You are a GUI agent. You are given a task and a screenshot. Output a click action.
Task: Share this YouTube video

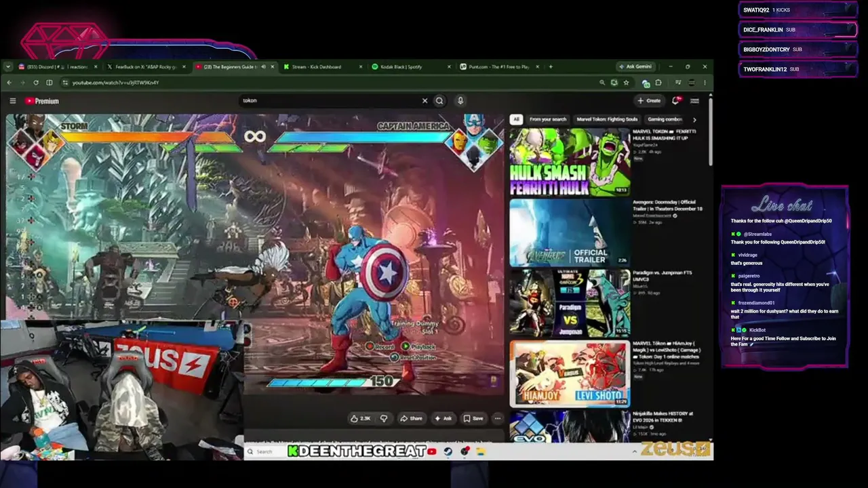point(411,418)
